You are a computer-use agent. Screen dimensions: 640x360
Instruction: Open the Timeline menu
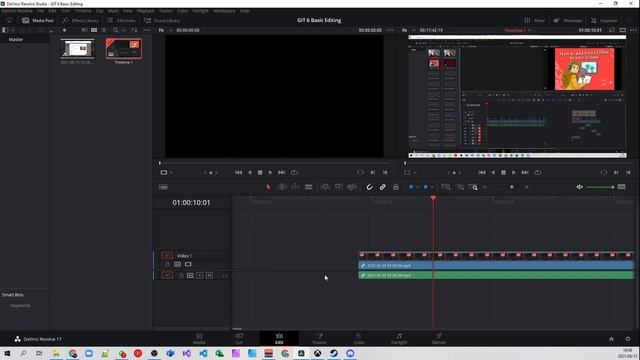tap(83, 11)
